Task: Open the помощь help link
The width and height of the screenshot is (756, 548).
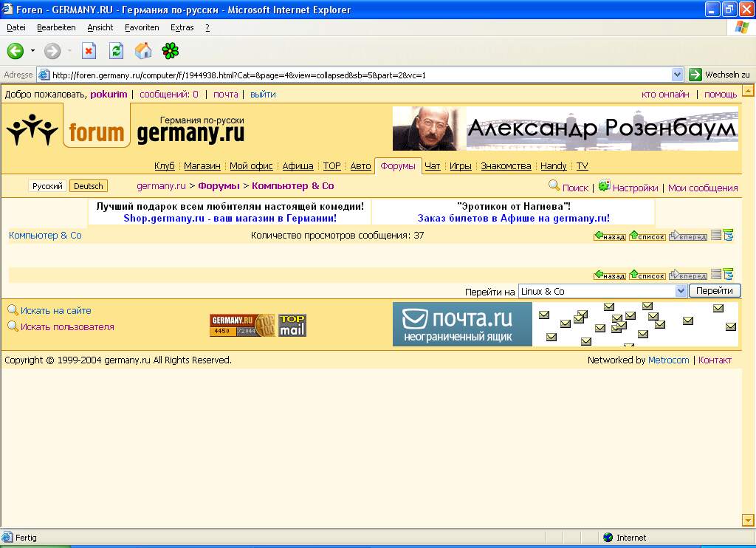Action: click(x=721, y=95)
